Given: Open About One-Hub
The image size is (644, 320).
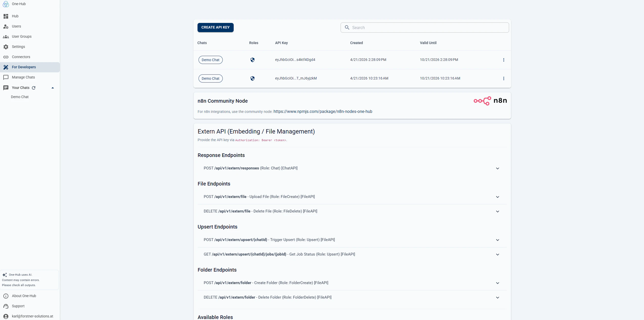Looking at the screenshot, I should coord(30,296).
